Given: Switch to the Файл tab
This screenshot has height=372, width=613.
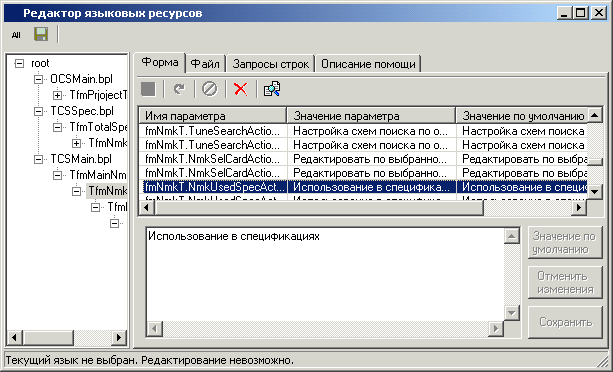Looking at the screenshot, I should [205, 64].
